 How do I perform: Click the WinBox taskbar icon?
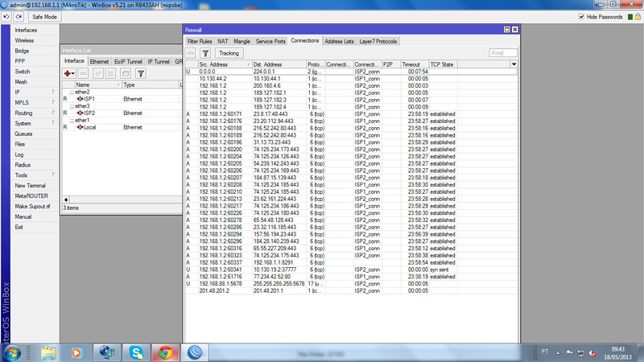point(195,353)
